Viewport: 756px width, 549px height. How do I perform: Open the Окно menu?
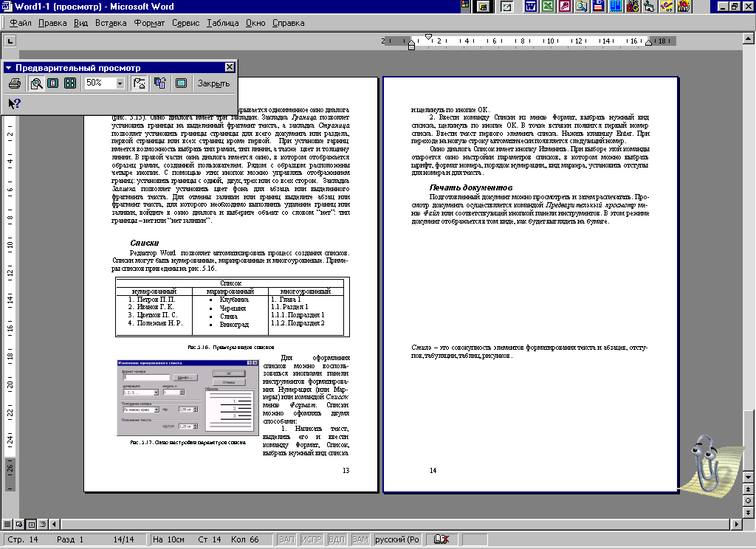tap(255, 23)
